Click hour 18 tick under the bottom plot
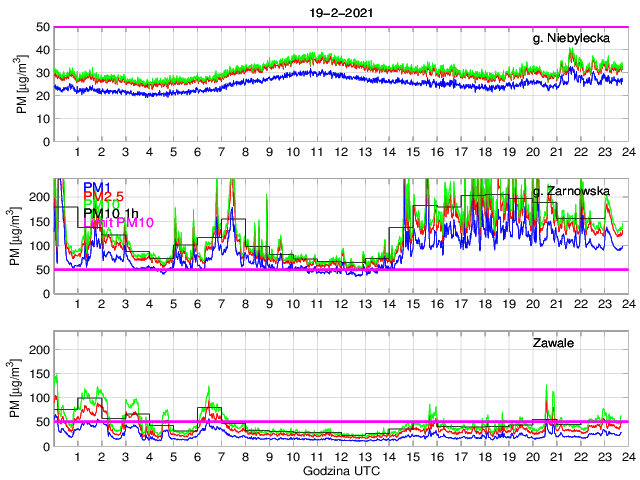 point(485,457)
